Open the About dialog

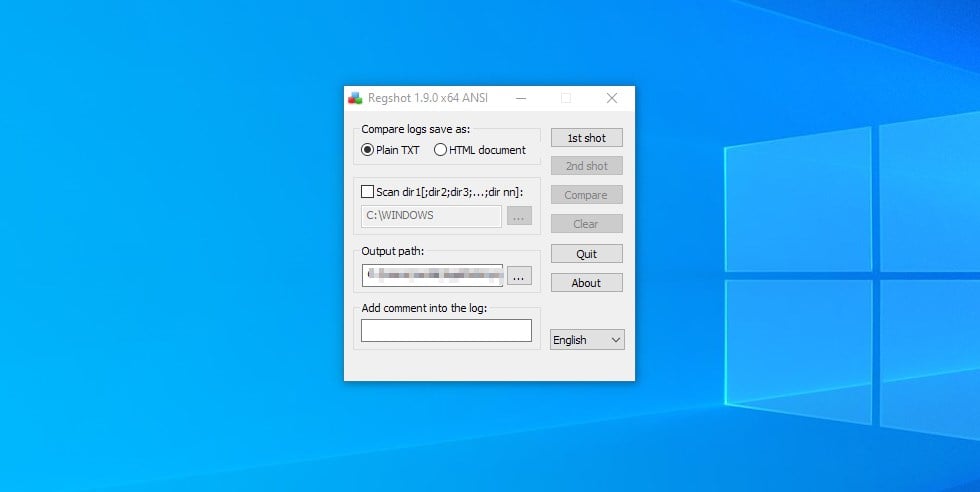click(x=586, y=283)
